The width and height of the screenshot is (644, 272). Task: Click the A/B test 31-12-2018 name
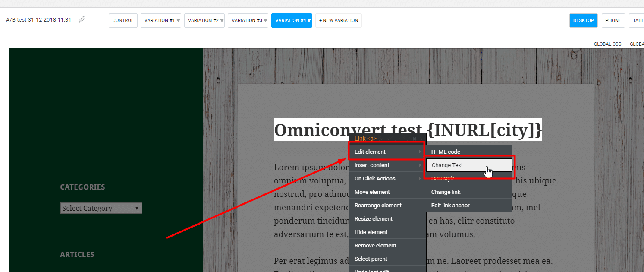(39, 20)
